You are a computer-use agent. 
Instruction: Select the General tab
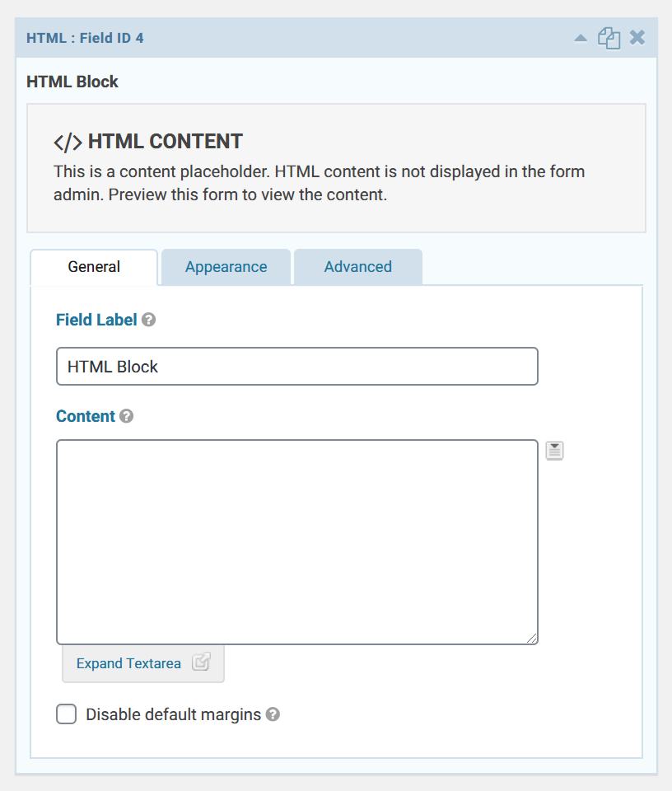pyautogui.click(x=94, y=267)
